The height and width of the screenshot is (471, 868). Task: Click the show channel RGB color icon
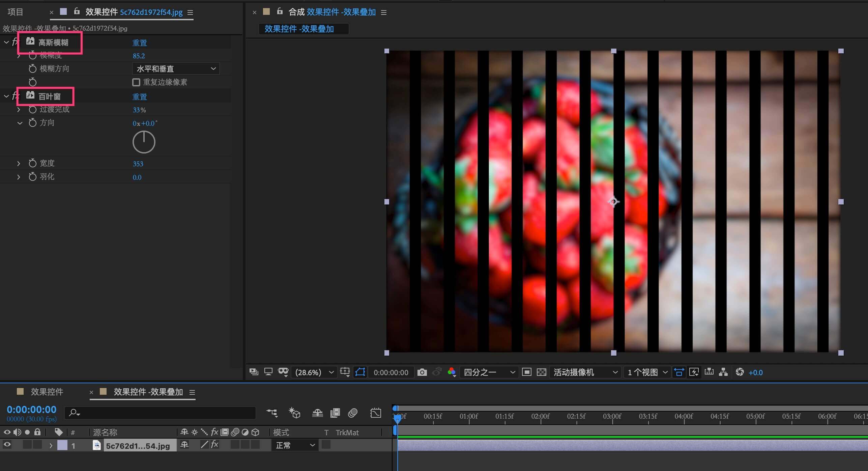(x=452, y=372)
